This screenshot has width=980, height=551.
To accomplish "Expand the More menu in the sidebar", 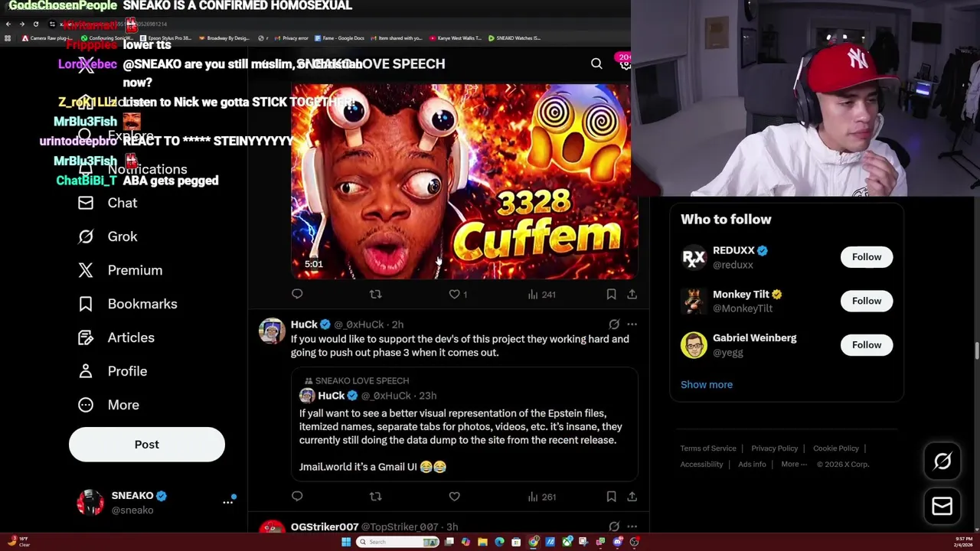I will click(x=108, y=405).
